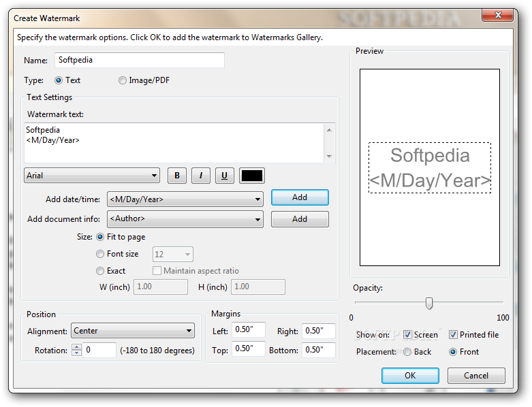
Task: Click inside the Watermark text area
Action: point(174,143)
